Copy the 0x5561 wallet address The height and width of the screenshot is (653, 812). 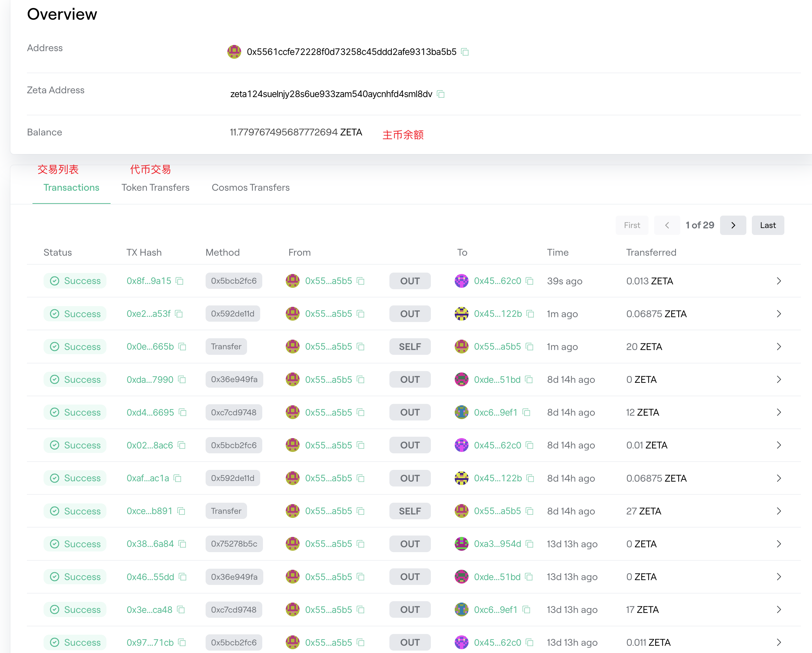(x=465, y=52)
